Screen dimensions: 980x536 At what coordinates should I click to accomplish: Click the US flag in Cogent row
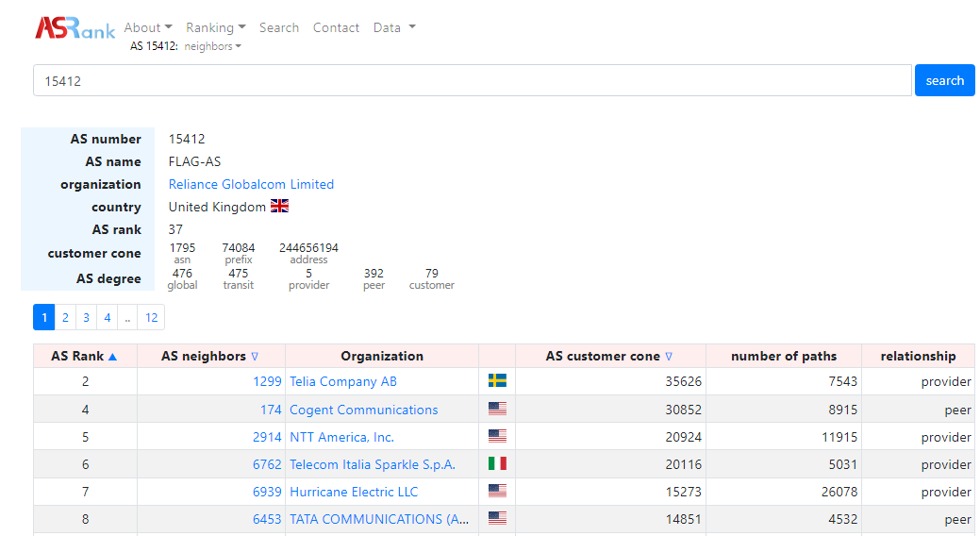pos(497,409)
